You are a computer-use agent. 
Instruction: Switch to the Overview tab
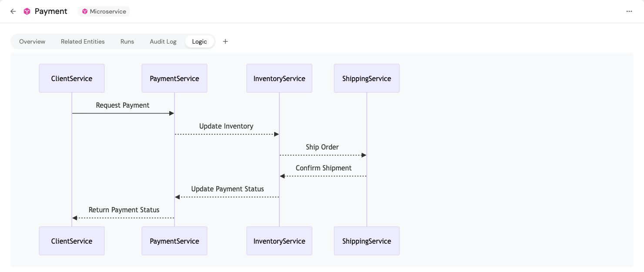(x=32, y=41)
